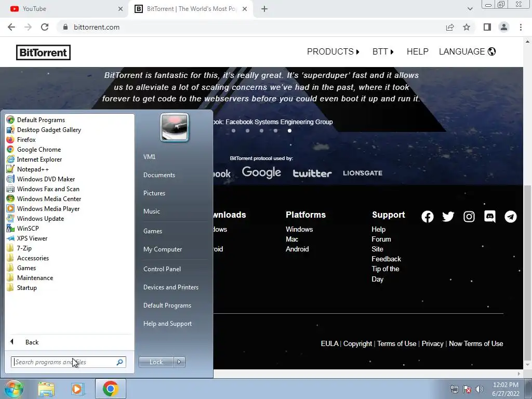The image size is (532, 399).
Task: Launch Windows Media Center
Action: pos(44,198)
